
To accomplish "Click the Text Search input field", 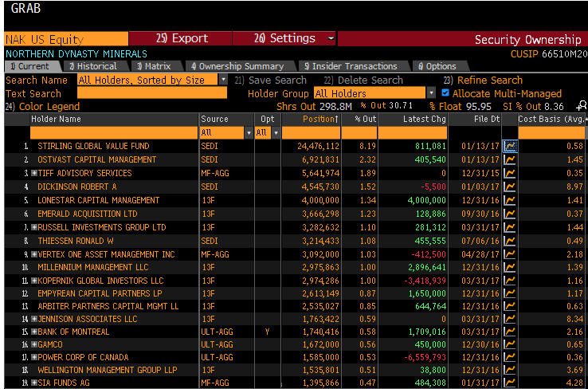I will click(x=152, y=93).
